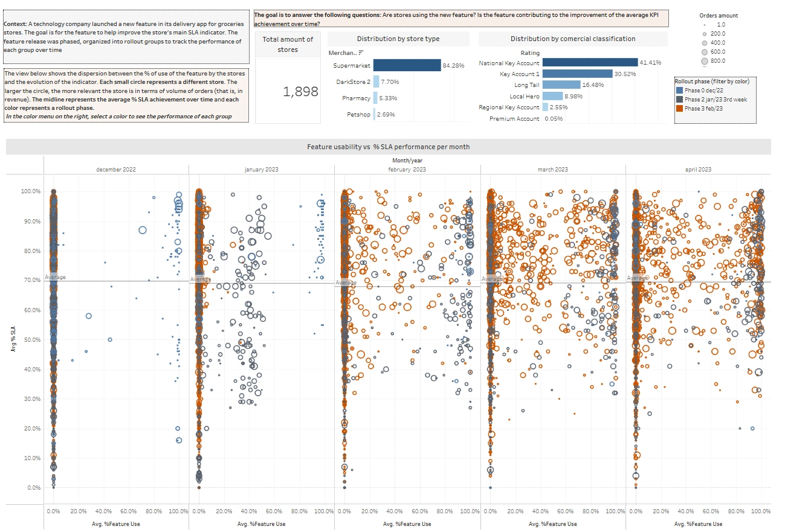Viewport: 785px width, 532px height.
Task: Click the 200.0 orders amount legend circle
Action: coord(704,34)
